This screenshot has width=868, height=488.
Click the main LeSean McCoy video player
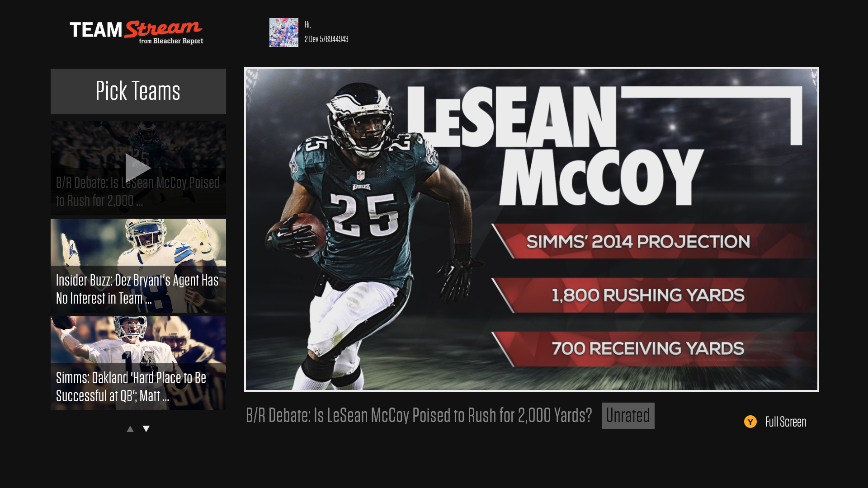[531, 229]
